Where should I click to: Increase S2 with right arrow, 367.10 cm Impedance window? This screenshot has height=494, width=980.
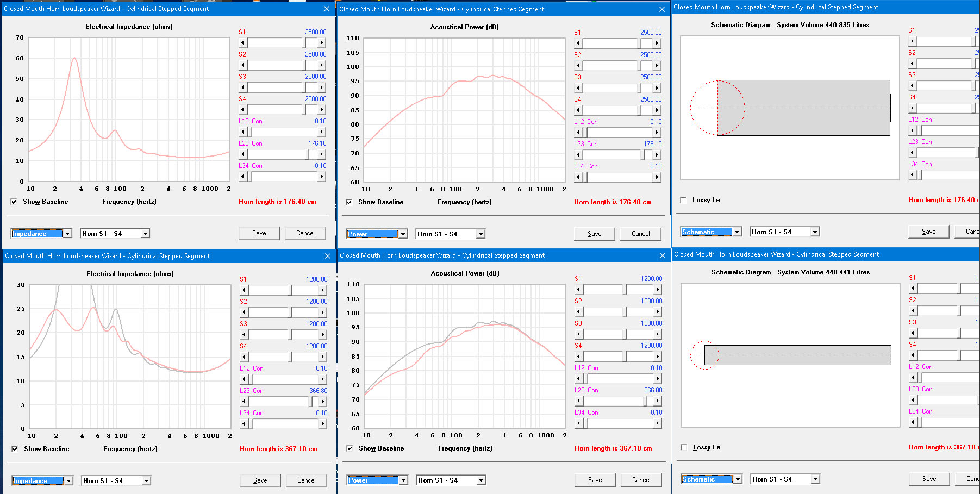point(323,312)
